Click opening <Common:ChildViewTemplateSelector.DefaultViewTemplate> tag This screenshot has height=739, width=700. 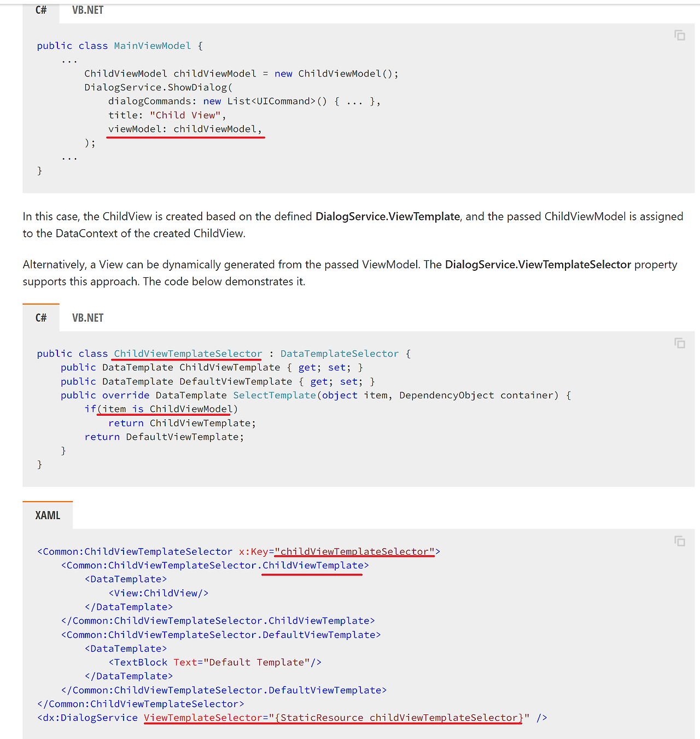click(x=221, y=635)
